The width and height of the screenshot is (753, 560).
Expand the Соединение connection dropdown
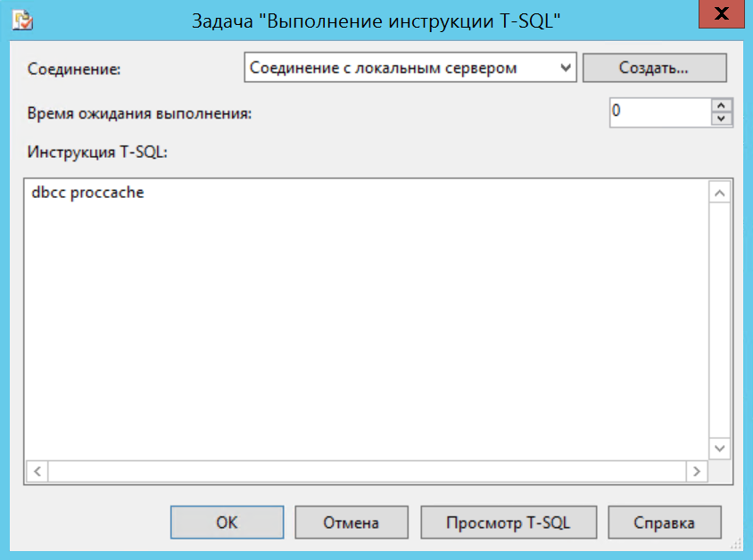(564, 68)
